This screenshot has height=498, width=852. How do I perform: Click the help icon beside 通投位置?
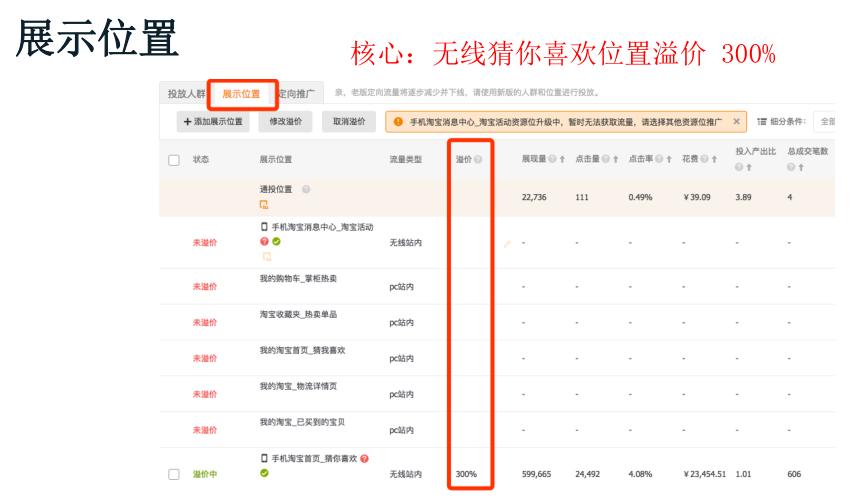click(x=306, y=189)
